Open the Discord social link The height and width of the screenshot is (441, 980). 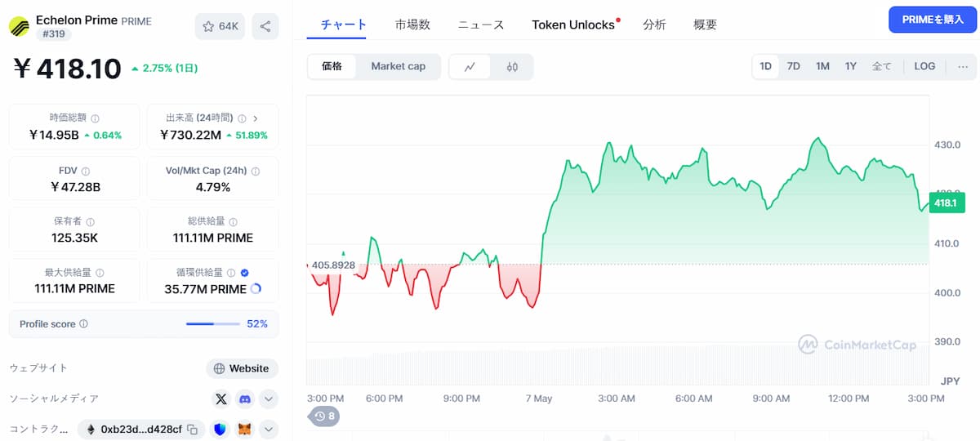[x=244, y=399]
